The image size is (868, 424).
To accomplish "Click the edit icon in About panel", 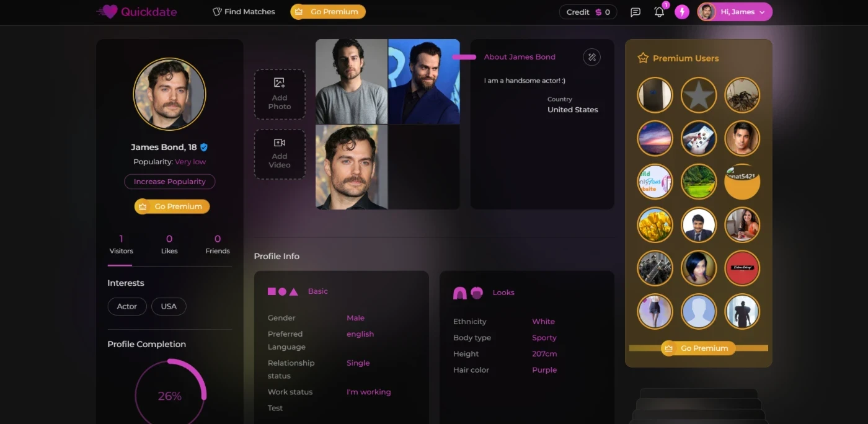I will tap(591, 57).
